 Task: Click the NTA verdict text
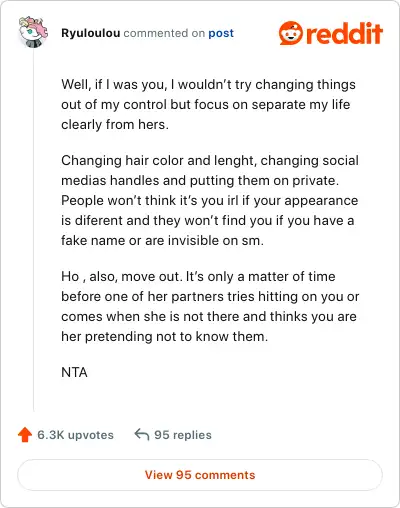[x=74, y=372]
